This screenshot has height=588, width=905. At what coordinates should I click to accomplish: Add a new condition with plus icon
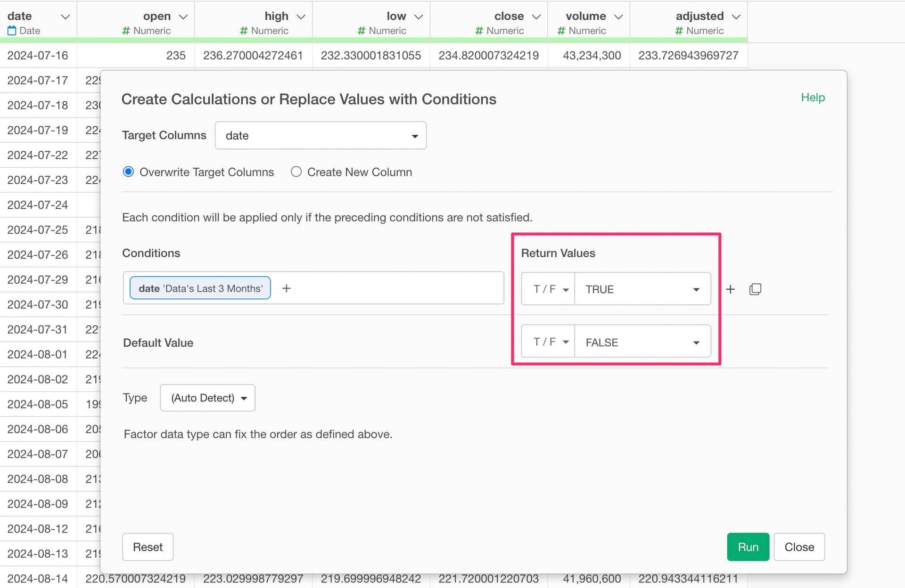286,288
